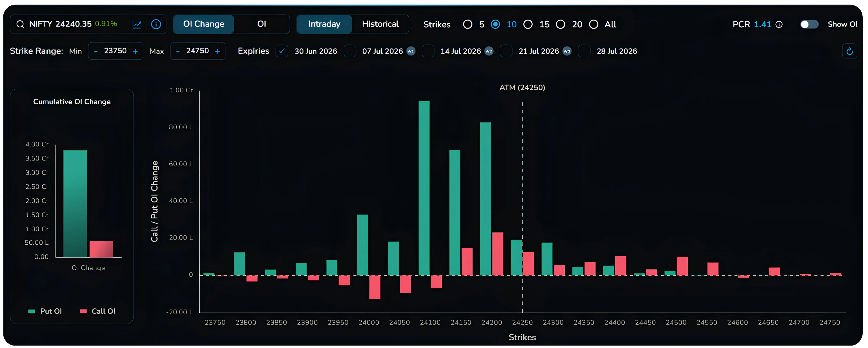The width and height of the screenshot is (868, 348).
Task: Select the Intraday tab
Action: click(x=324, y=24)
